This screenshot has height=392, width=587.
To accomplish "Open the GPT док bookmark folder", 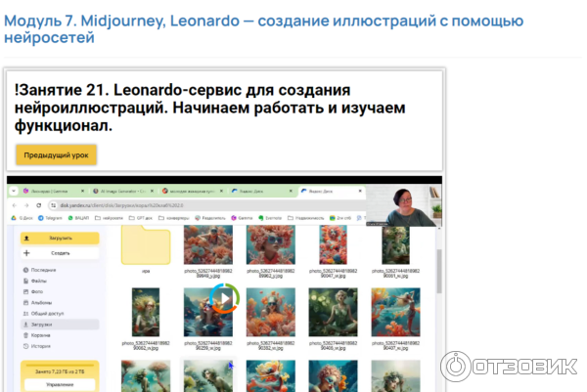I will [x=141, y=218].
